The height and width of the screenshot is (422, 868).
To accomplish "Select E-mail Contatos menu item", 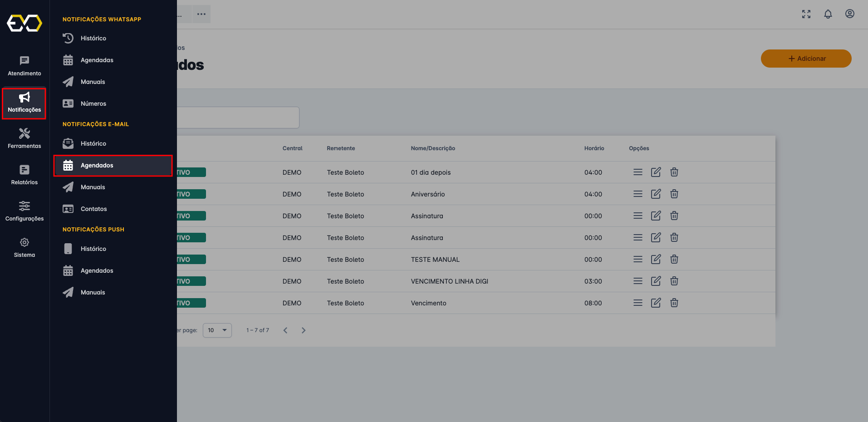I will (x=93, y=209).
